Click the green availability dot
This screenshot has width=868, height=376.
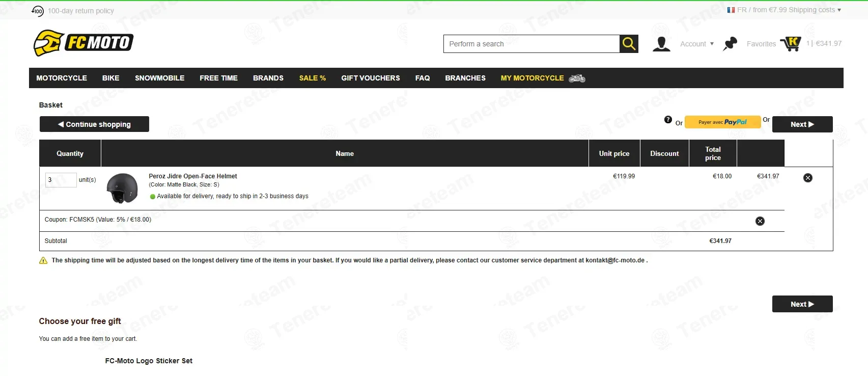coord(152,197)
